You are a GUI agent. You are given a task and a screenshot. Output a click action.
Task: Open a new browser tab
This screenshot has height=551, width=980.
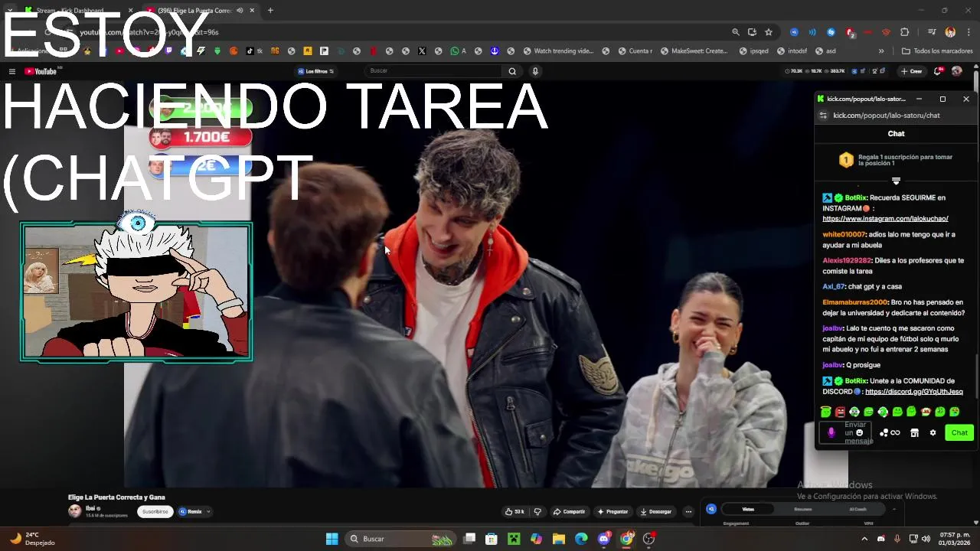(270, 11)
